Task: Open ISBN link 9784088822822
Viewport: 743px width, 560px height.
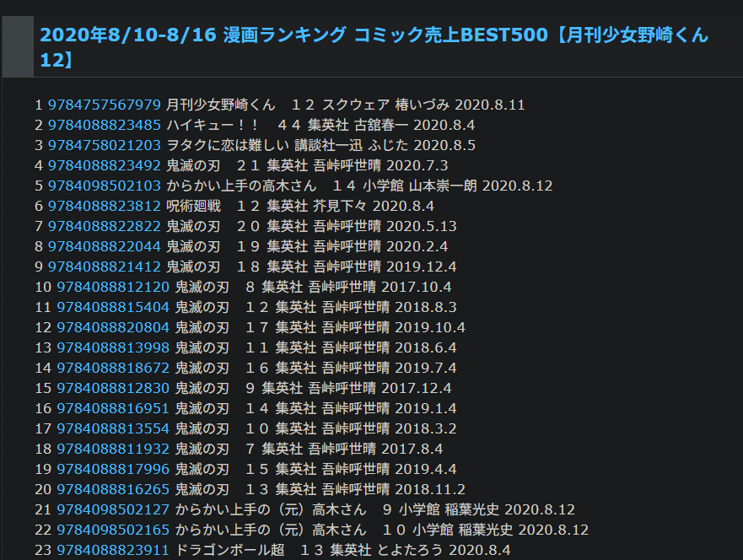Action: pos(105,227)
